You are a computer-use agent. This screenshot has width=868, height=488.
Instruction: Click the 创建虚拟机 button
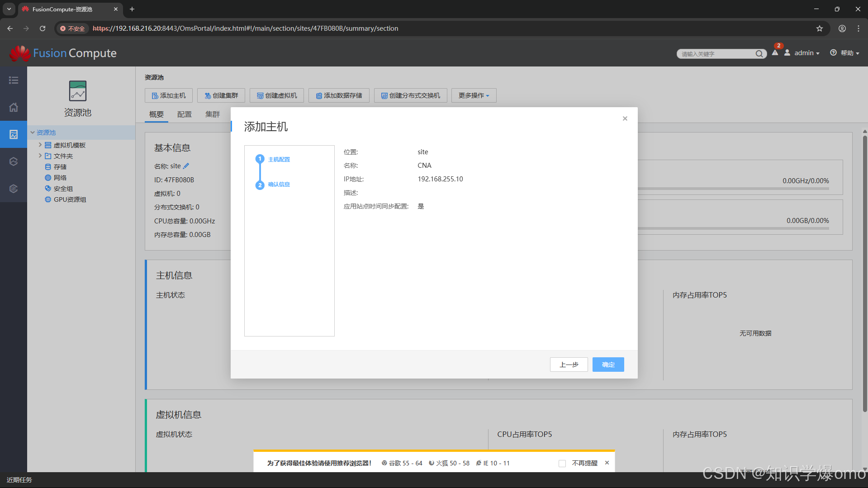coord(277,95)
